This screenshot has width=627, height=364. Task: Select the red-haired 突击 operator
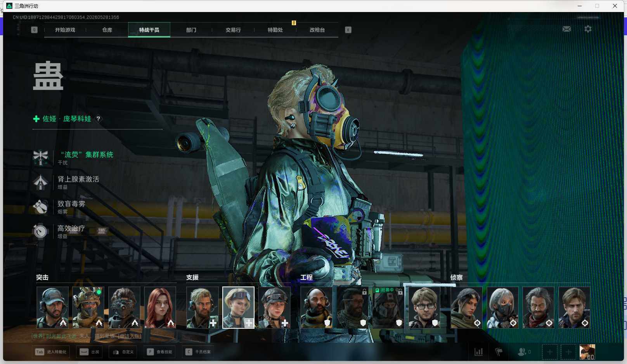click(x=160, y=307)
